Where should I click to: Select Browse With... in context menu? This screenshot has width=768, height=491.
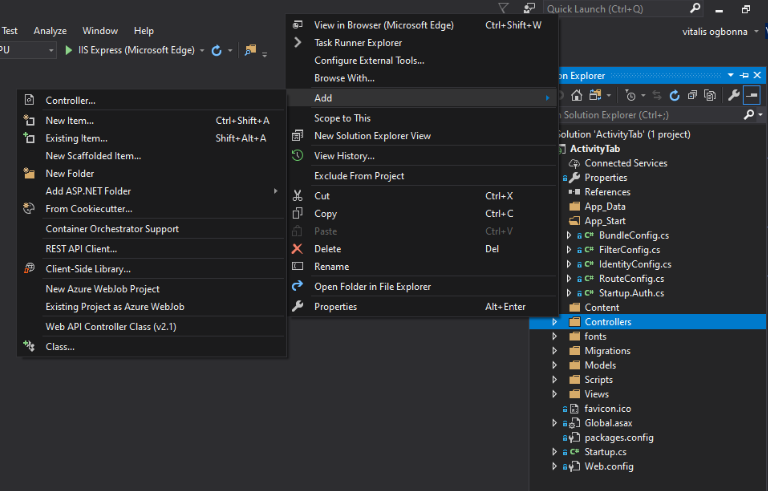422,78
